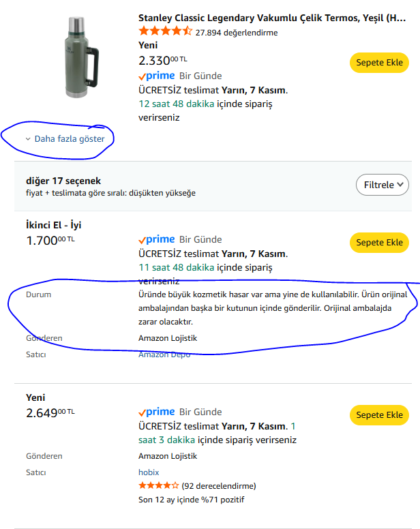This screenshot has height=529, width=420.
Task: Click the '92 derecelendirme' rating count
Action: pyautogui.click(x=218, y=486)
